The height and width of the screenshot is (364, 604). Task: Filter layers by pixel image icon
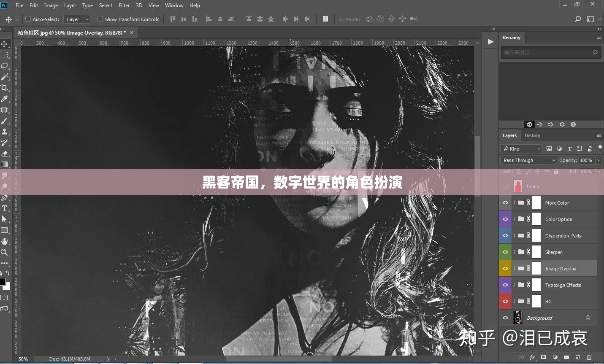(549, 148)
